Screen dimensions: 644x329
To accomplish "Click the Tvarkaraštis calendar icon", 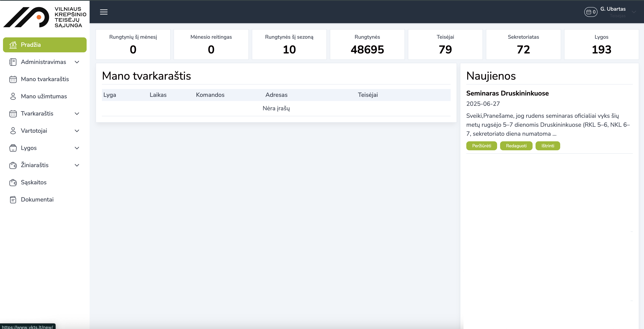I will point(13,113).
